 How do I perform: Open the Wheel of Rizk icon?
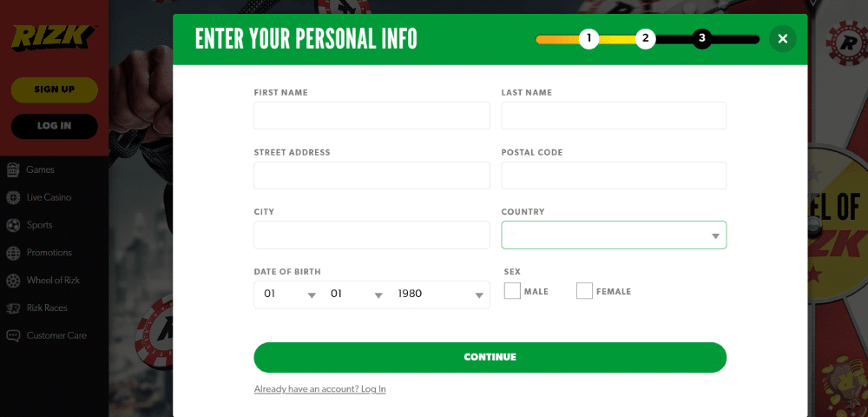13,281
